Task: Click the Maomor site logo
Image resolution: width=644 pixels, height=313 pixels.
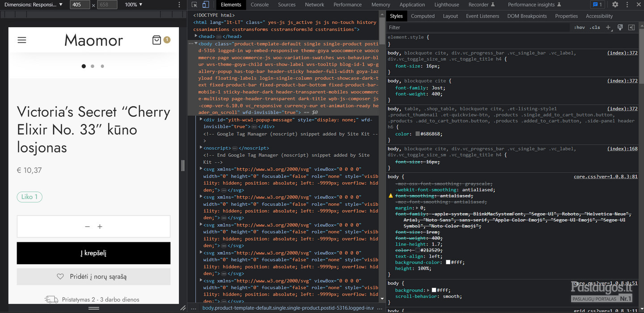Action: tap(93, 40)
